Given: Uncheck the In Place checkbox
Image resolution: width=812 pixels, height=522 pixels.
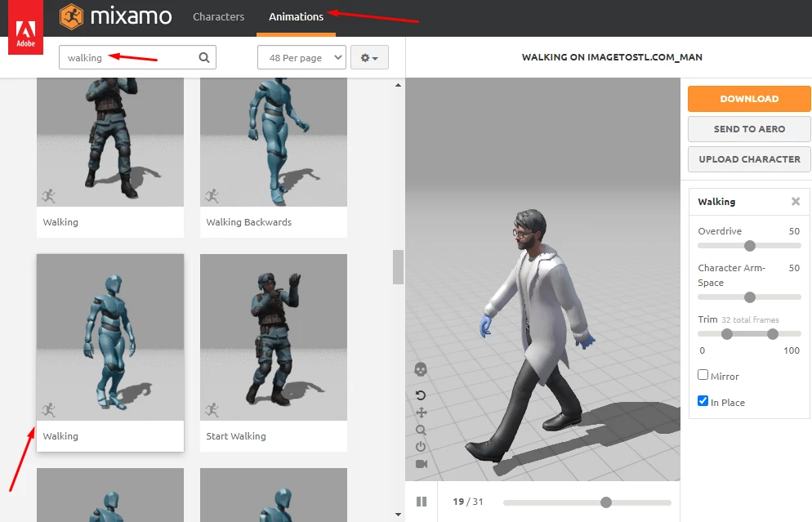Looking at the screenshot, I should (703, 401).
